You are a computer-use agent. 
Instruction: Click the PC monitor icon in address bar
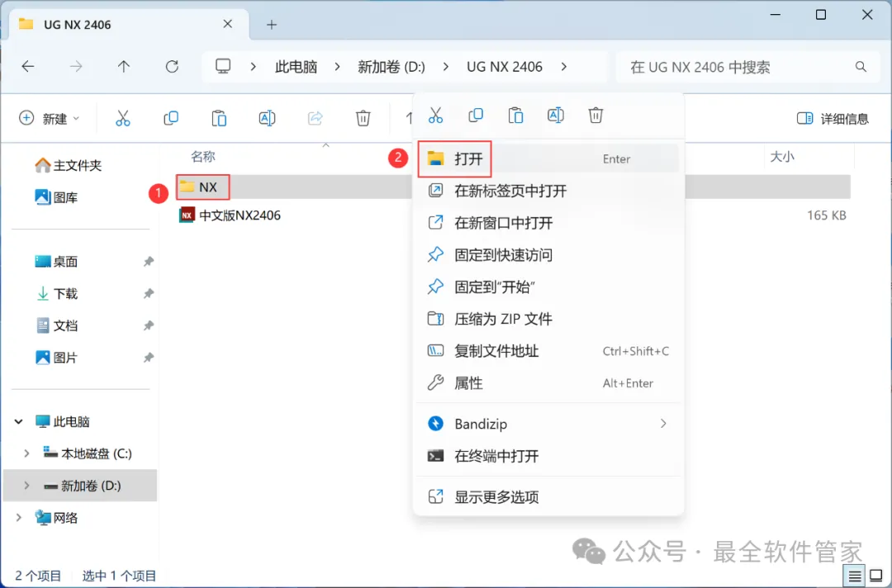pos(223,67)
